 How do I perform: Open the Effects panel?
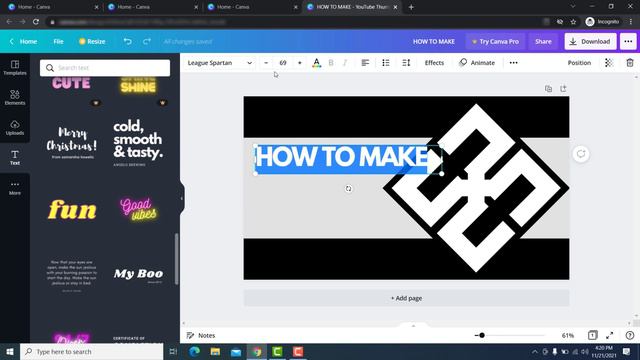click(434, 63)
